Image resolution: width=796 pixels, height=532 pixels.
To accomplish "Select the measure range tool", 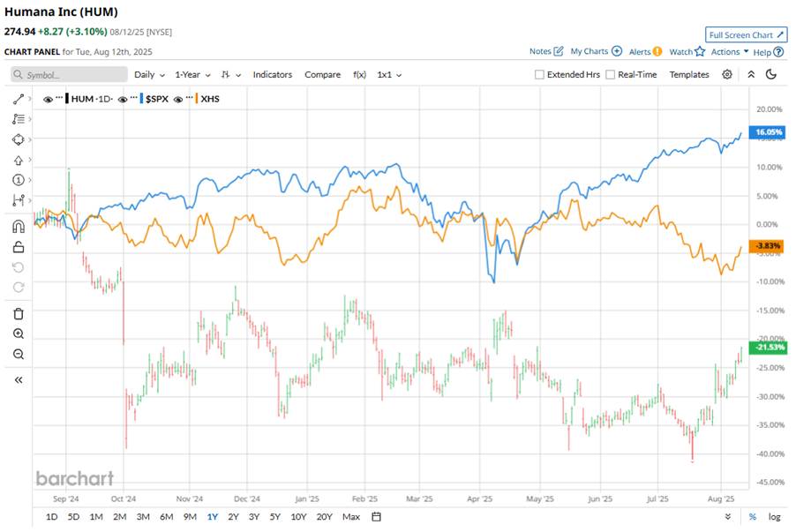I will point(19,200).
